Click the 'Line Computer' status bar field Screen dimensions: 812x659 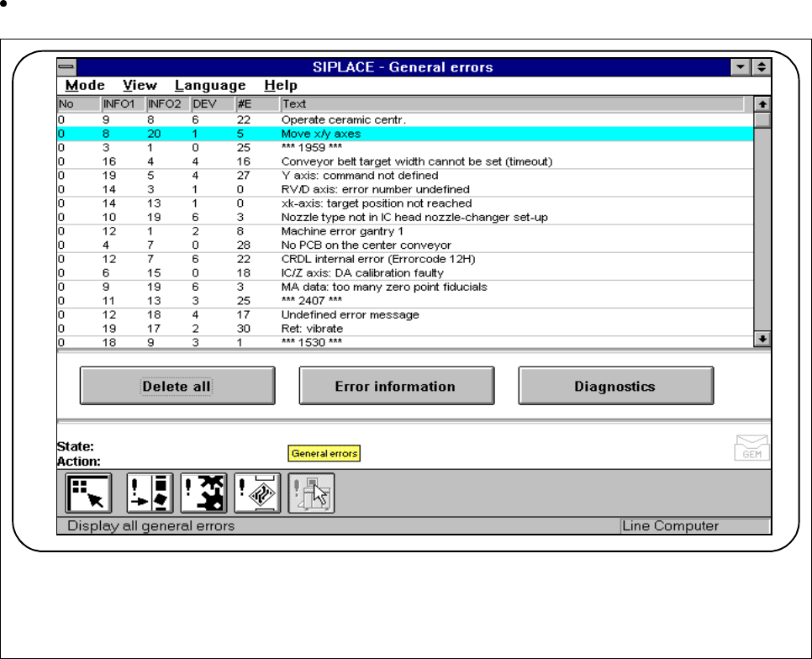pos(694,526)
